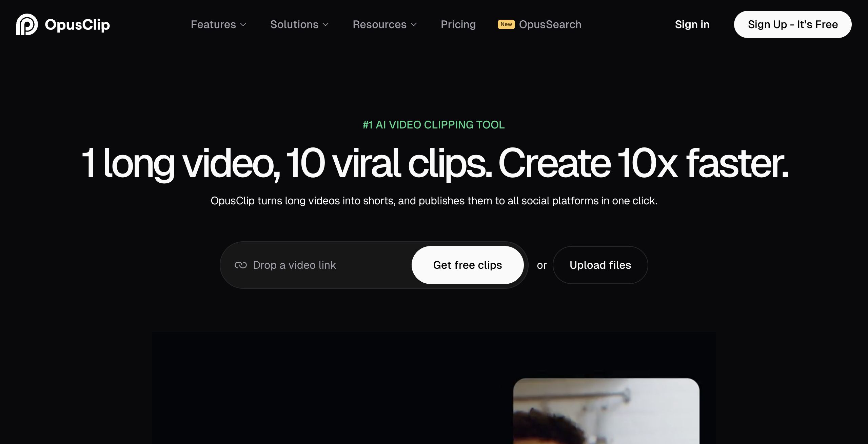Go to the Pricing page
This screenshot has width=868, height=444.
458,24
